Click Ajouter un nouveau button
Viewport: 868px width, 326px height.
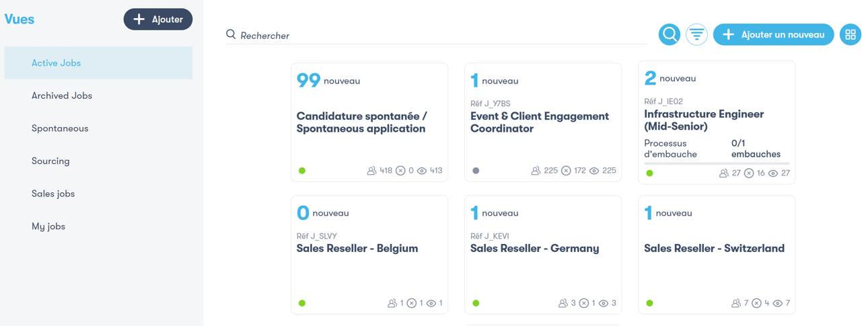pyautogui.click(x=773, y=34)
